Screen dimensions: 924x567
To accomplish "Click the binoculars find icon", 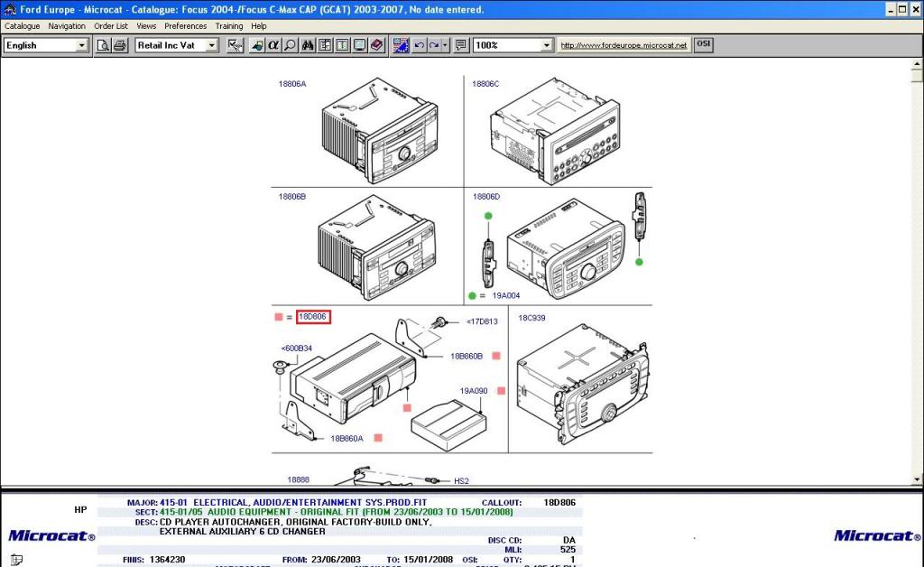I will (x=308, y=45).
